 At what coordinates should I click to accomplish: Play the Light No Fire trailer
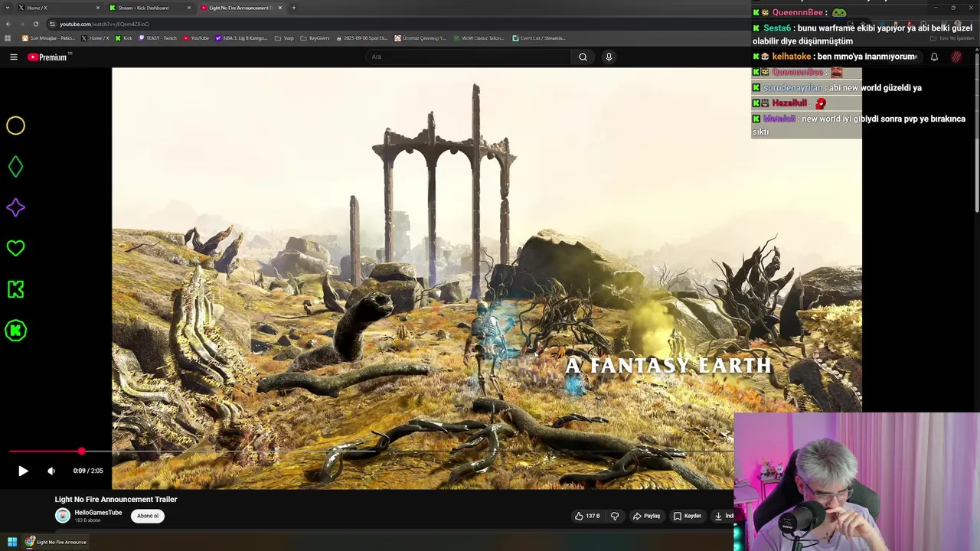[23, 471]
